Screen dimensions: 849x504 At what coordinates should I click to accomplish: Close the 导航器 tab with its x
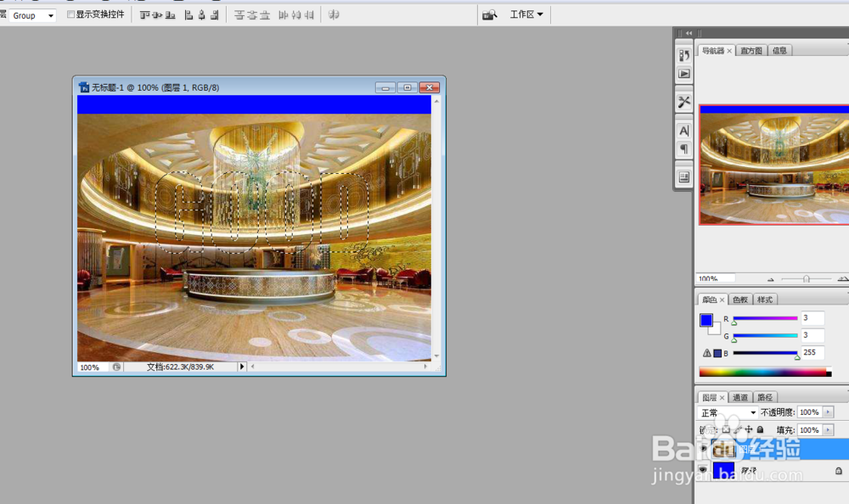[x=729, y=51]
